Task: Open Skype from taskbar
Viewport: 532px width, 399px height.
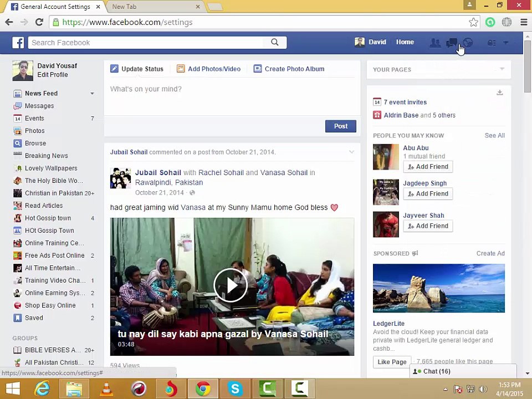Action: (x=235, y=388)
